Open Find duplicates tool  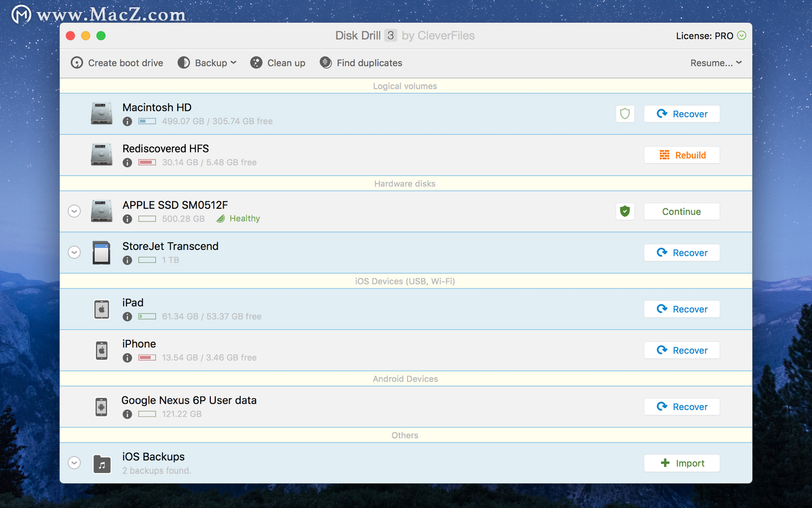click(x=361, y=63)
